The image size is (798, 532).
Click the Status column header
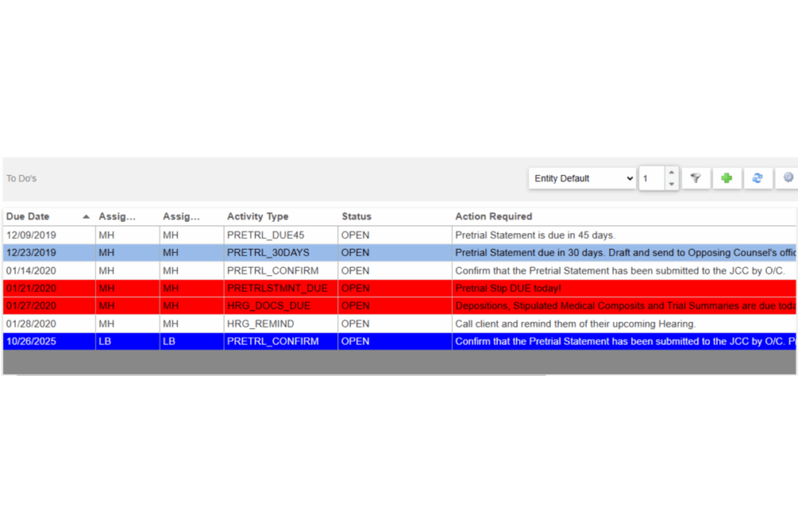pyautogui.click(x=356, y=217)
